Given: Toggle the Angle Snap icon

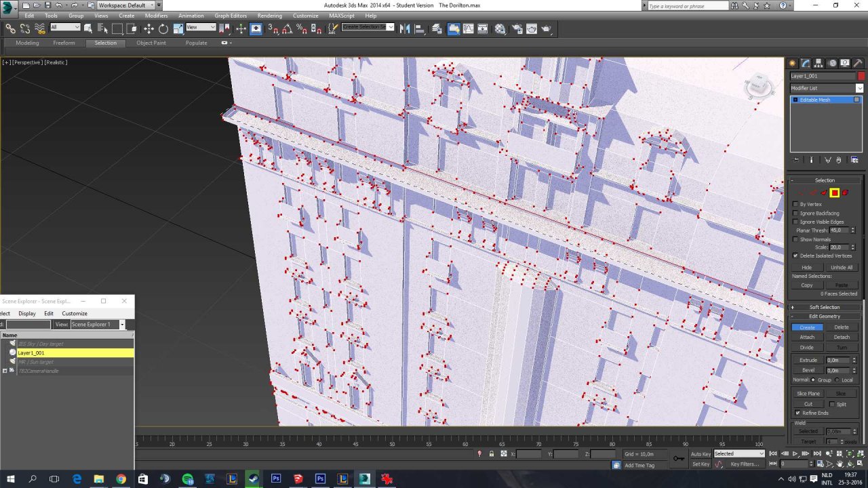Looking at the screenshot, I should (x=287, y=28).
